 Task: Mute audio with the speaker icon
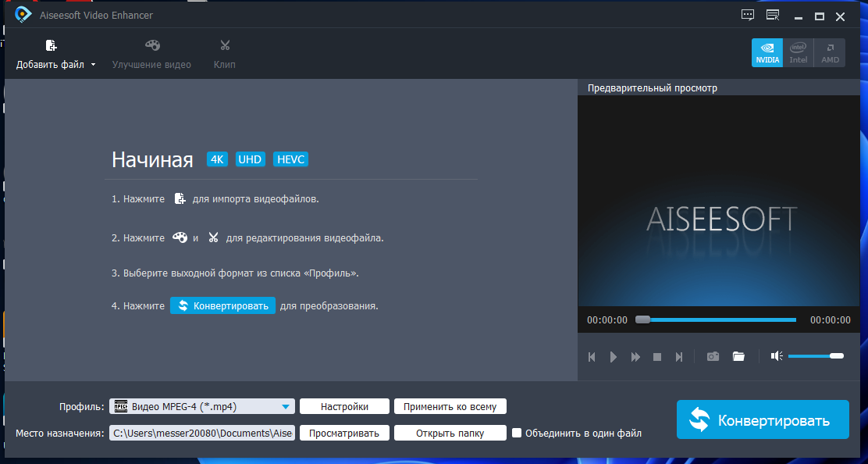click(x=777, y=356)
